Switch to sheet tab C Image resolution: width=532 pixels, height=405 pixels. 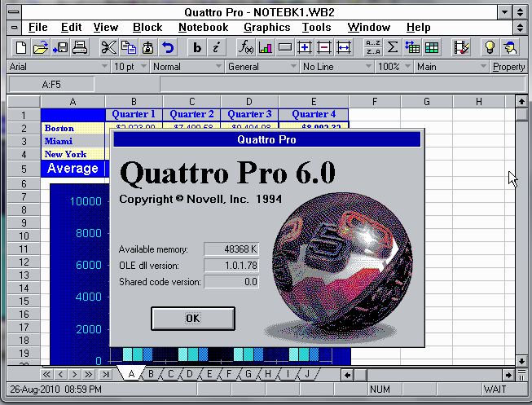pyautogui.click(x=170, y=374)
